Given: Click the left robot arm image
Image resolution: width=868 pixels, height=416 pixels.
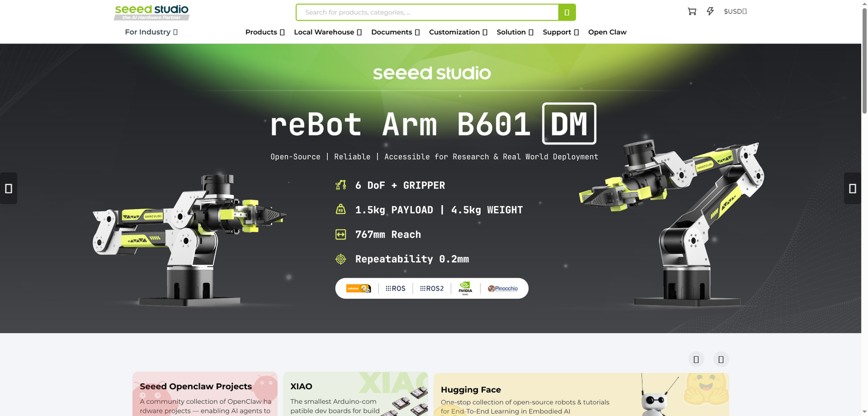Looking at the screenshot, I should coord(189,240).
